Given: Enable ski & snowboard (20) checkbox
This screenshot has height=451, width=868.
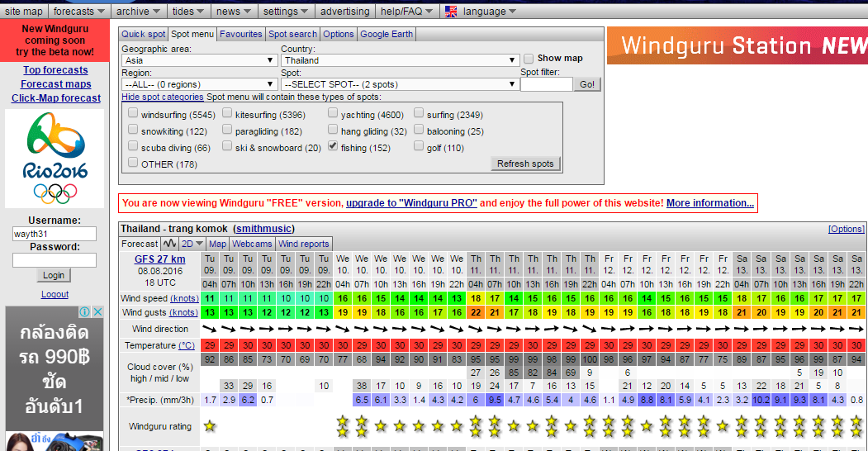Looking at the screenshot, I should (x=227, y=146).
